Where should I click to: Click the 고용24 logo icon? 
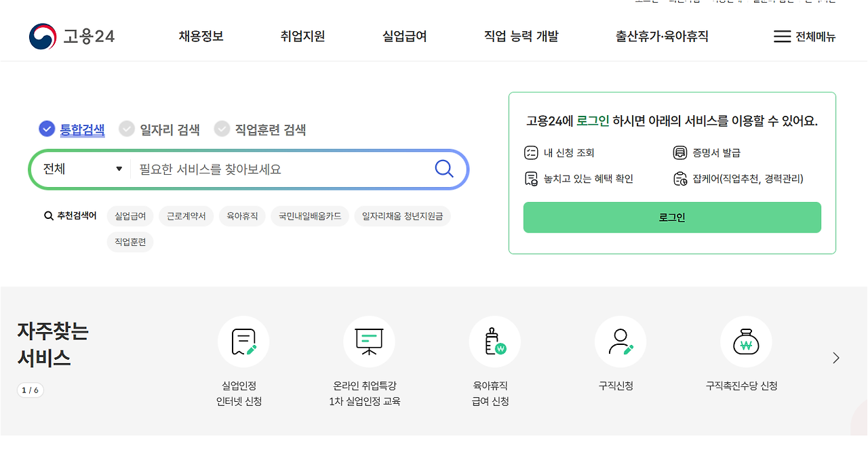(41, 36)
